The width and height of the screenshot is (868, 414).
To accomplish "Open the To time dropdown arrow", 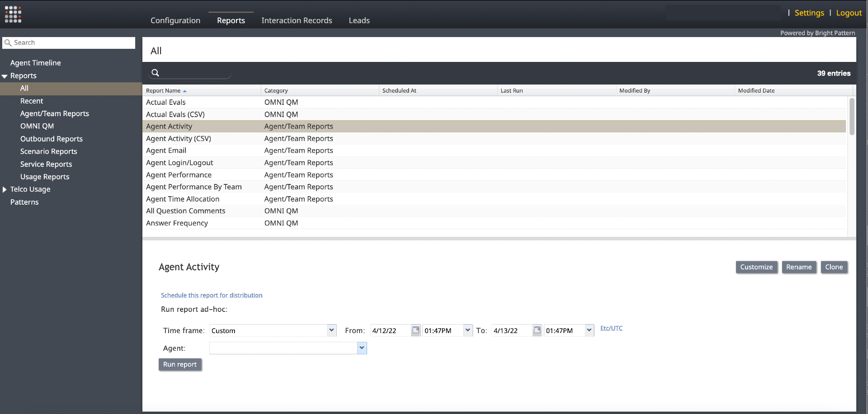I will (589, 330).
